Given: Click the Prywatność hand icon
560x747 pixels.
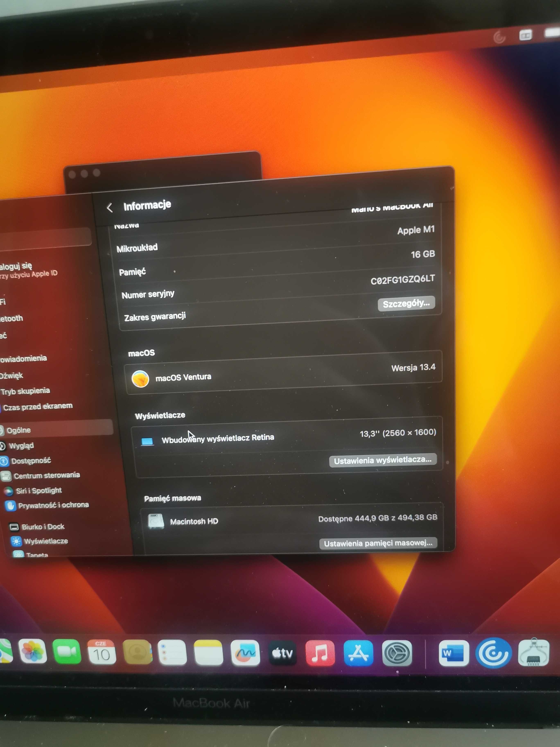Looking at the screenshot, I should pyautogui.click(x=11, y=506).
